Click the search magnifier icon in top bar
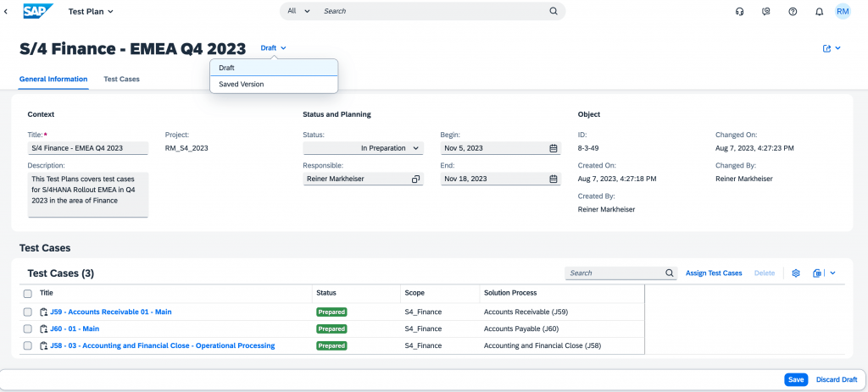 [553, 11]
